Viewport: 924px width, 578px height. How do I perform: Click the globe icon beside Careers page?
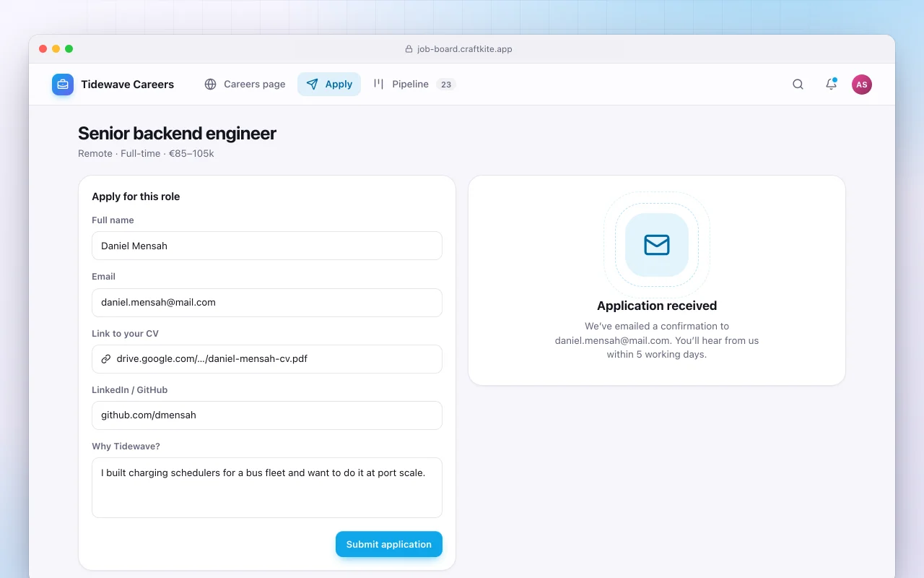(211, 85)
